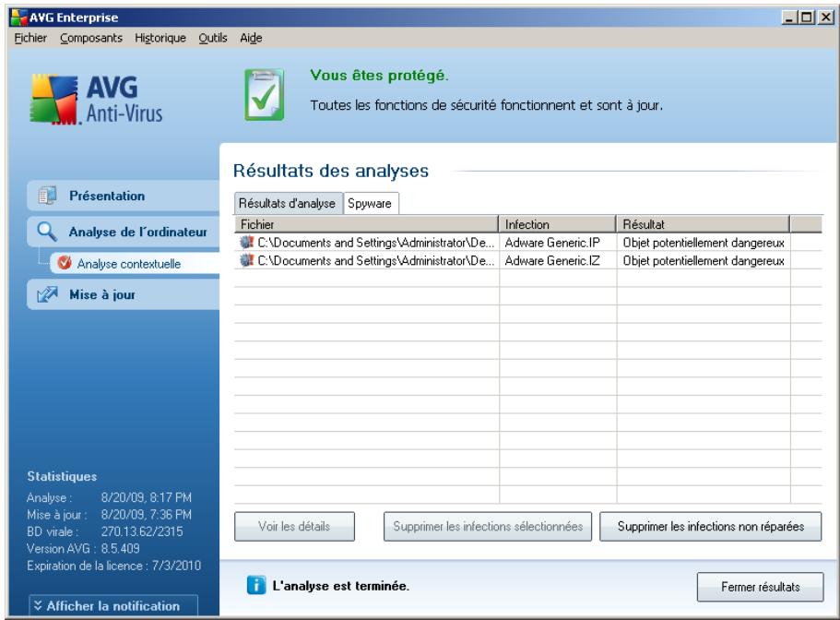Open the Outils menu
Image resolution: width=840 pixels, height=620 pixels.
click(213, 38)
